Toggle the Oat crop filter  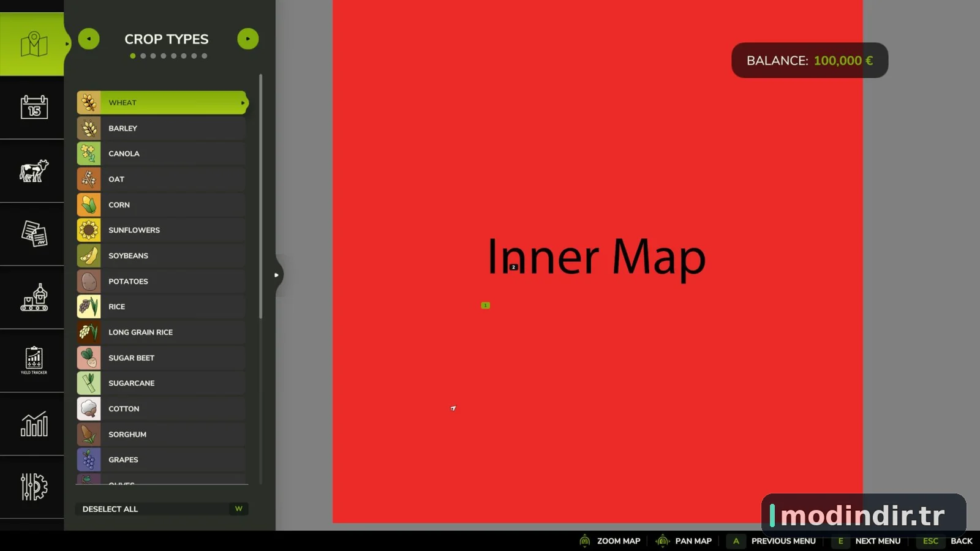click(x=162, y=179)
